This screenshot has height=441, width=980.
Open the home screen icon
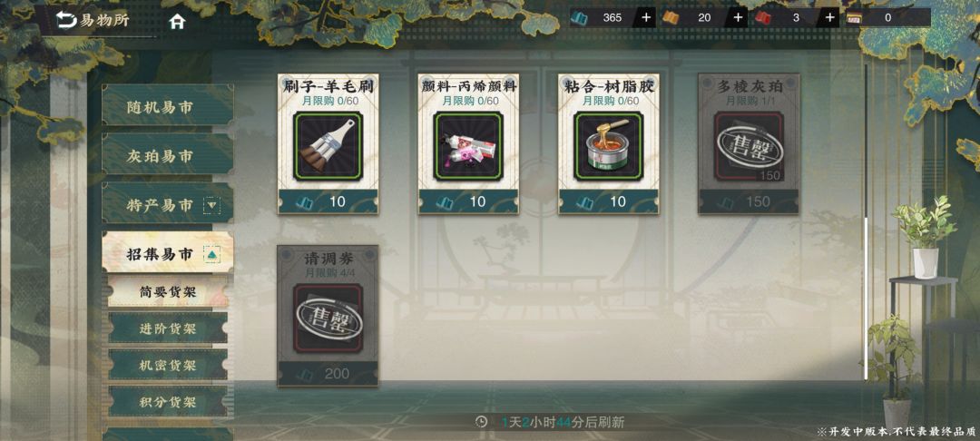coord(178,21)
